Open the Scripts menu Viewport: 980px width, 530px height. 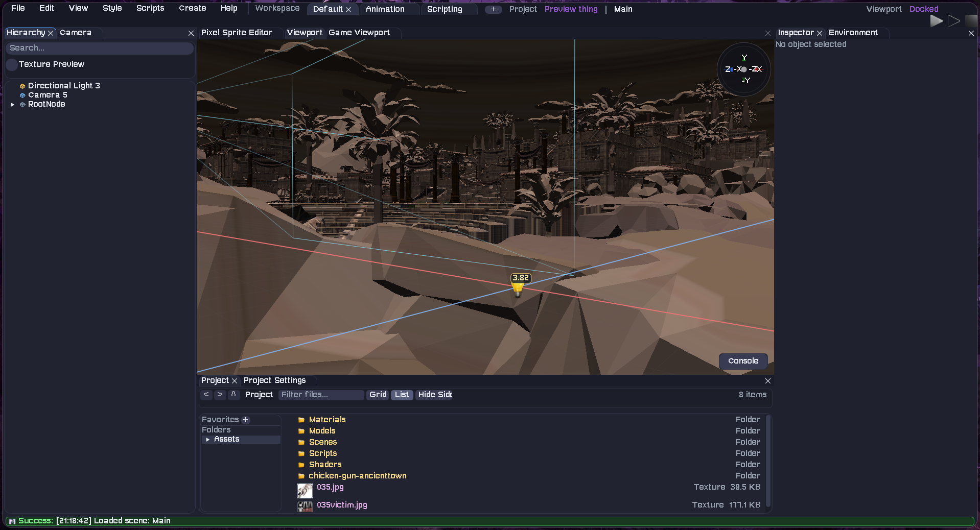pos(150,8)
